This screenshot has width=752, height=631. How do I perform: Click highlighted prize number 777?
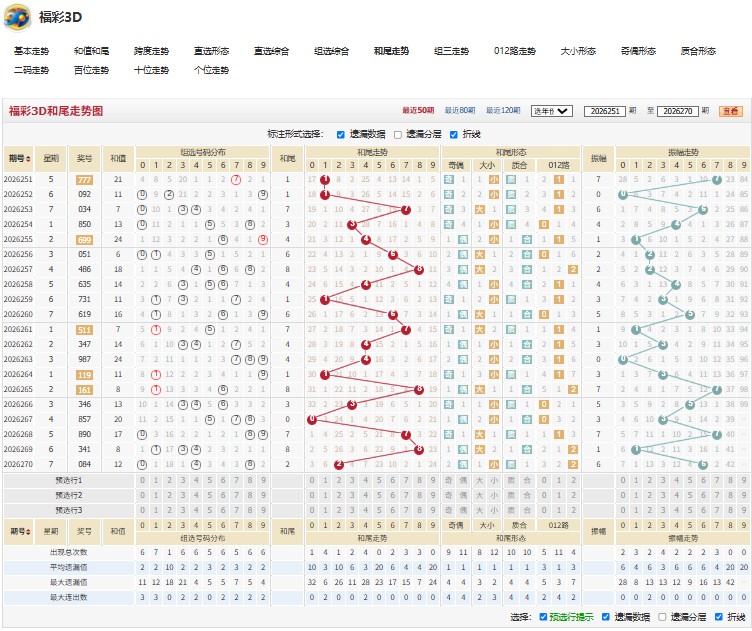coord(84,180)
